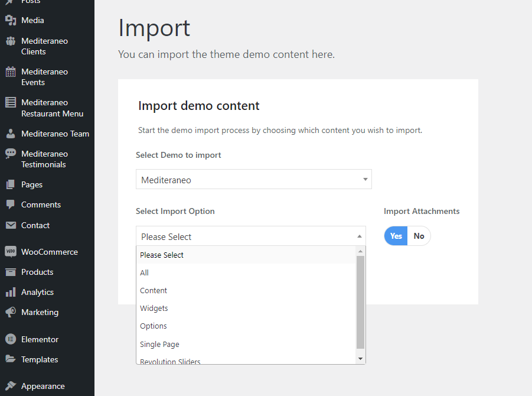Set Import Attachments to Yes
The width and height of the screenshot is (532, 396).
tap(396, 236)
